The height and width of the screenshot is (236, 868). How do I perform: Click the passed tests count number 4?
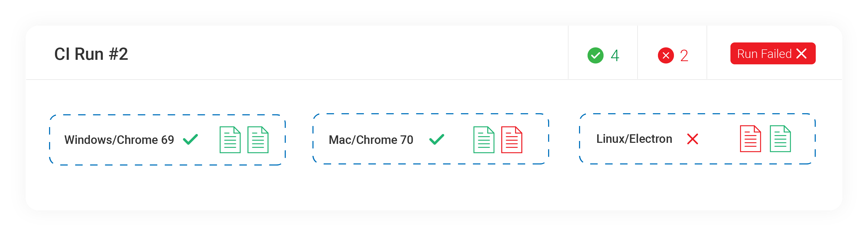click(614, 55)
